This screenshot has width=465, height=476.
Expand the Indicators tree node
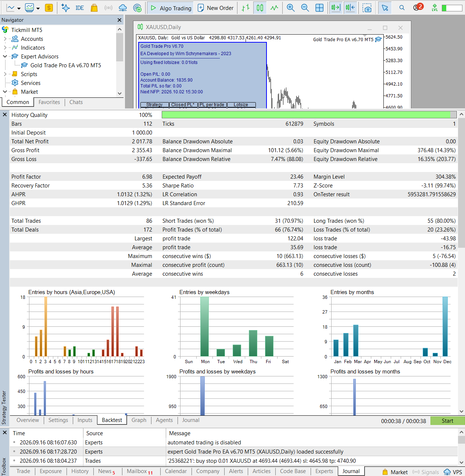pyautogui.click(x=5, y=48)
